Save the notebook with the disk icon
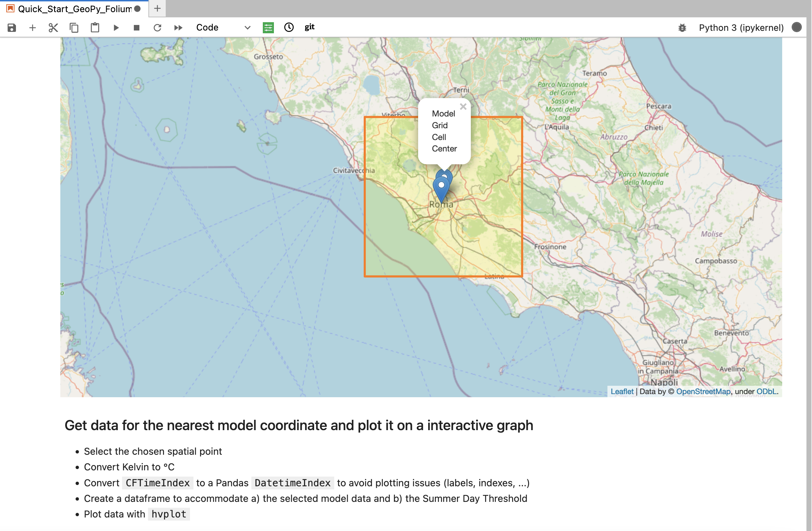812x531 pixels. 12,27
